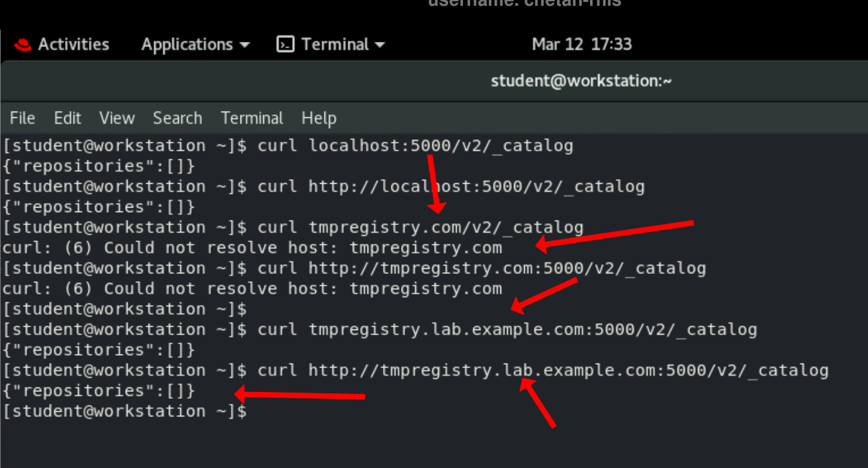The width and height of the screenshot is (868, 468).
Task: Open the Applications dropdown
Action: [188, 44]
